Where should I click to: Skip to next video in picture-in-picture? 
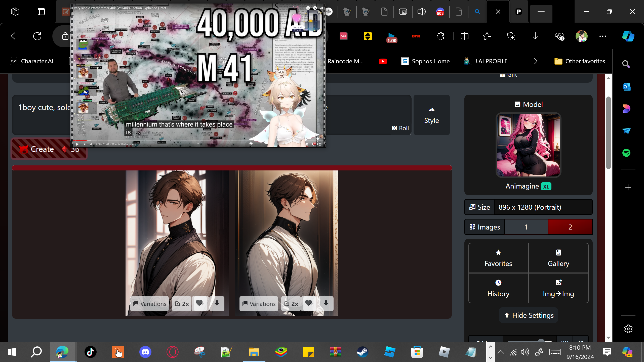pyautogui.click(x=85, y=144)
